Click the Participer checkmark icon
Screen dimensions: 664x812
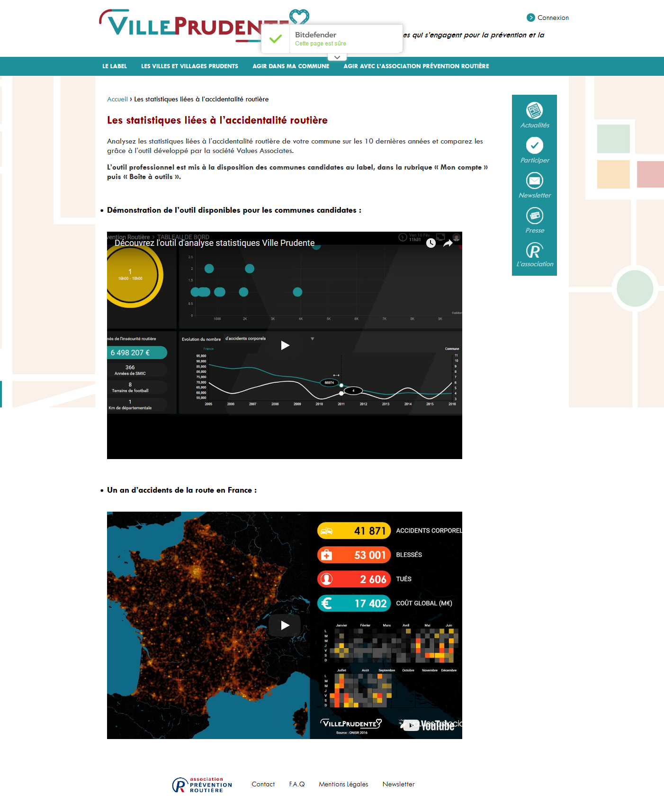click(534, 145)
